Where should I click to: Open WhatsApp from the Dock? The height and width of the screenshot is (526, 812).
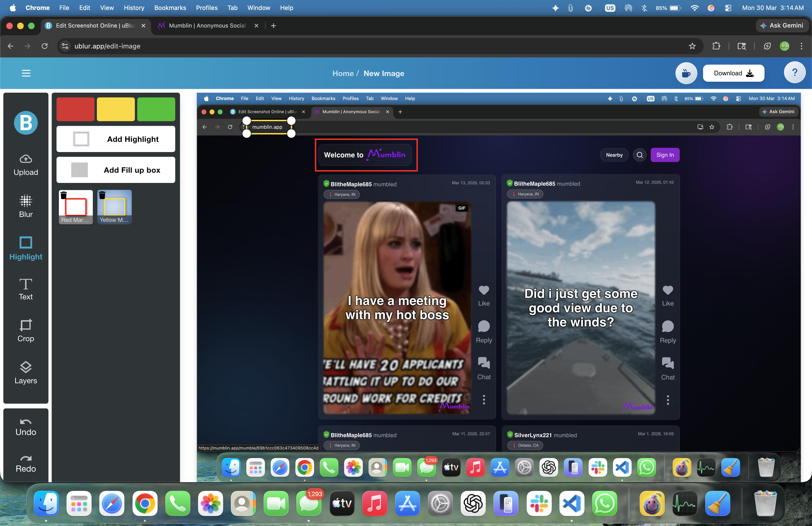click(604, 503)
